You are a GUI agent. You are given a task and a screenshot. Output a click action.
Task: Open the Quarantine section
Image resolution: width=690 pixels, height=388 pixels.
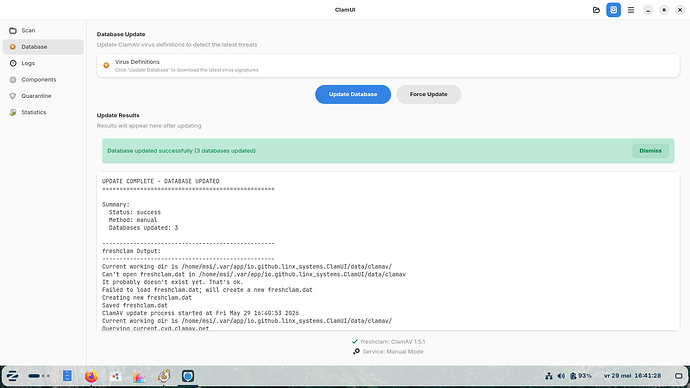pos(43,96)
